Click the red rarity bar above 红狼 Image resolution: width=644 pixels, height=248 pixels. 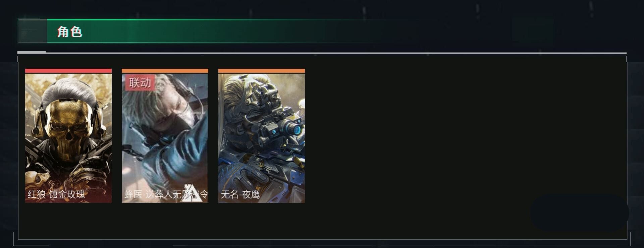coord(68,71)
